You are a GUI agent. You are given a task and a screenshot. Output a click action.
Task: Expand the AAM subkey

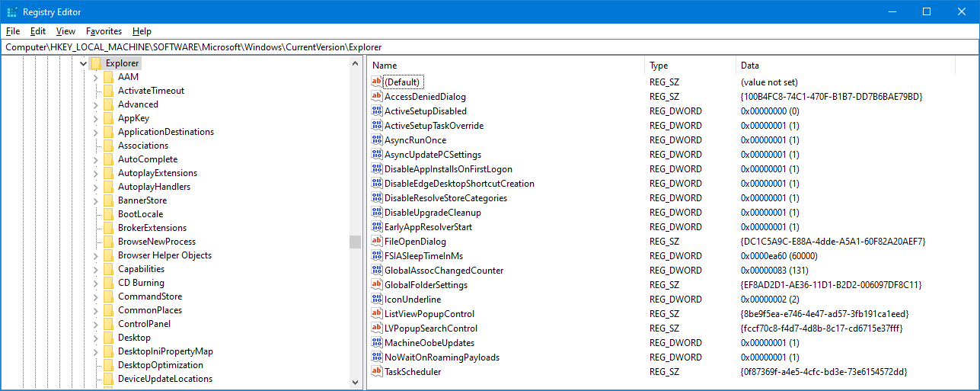95,77
